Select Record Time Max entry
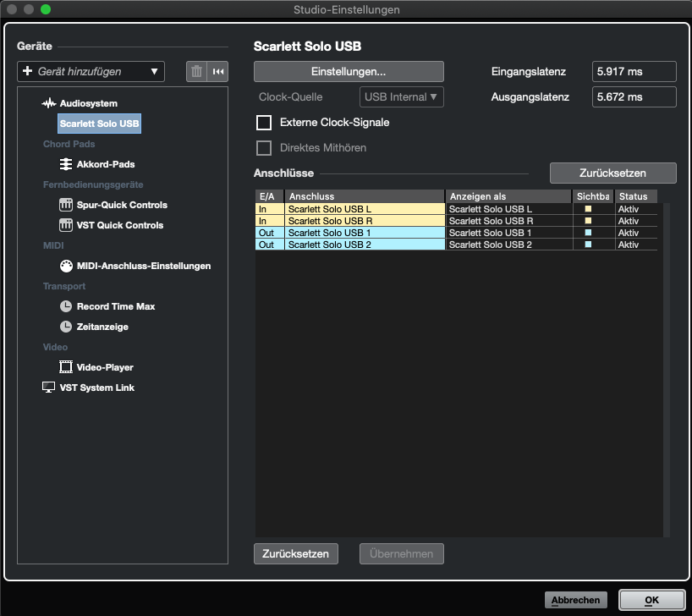The image size is (692, 616). [x=116, y=306]
